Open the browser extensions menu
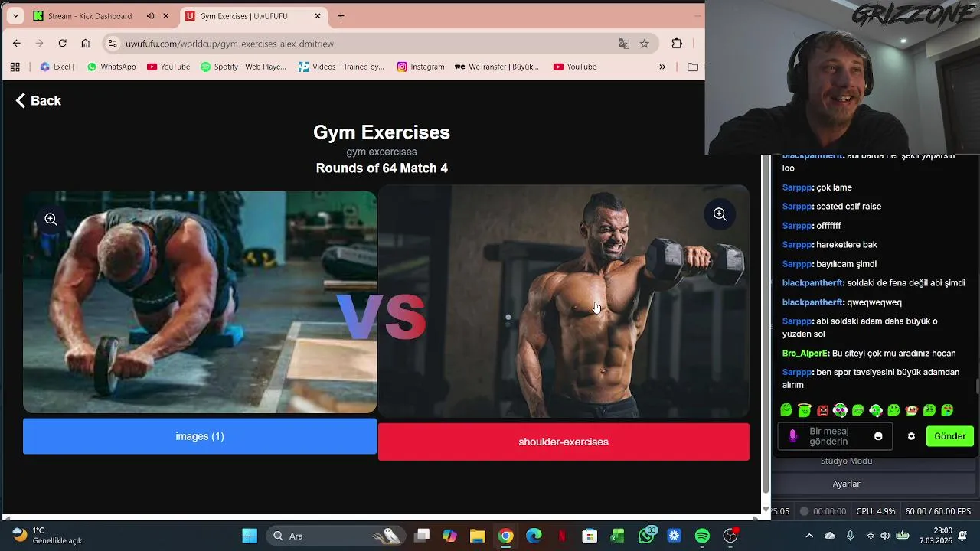The image size is (980, 551). coord(677,44)
